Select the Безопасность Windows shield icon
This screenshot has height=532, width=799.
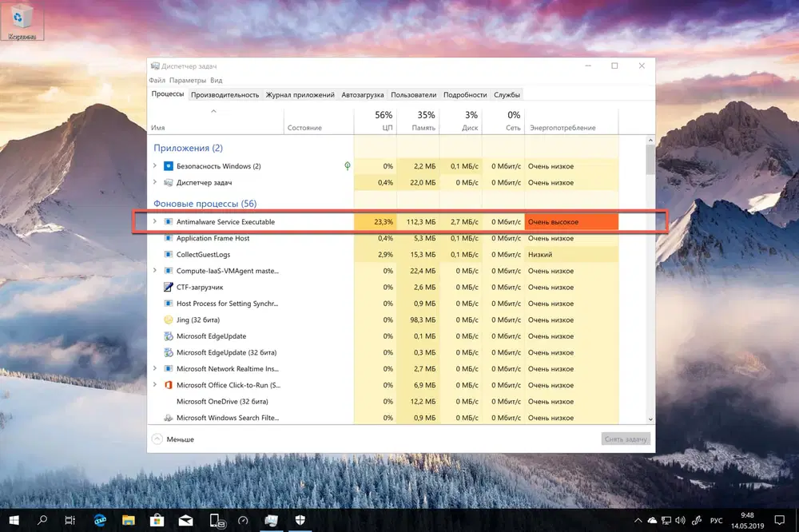pos(168,165)
